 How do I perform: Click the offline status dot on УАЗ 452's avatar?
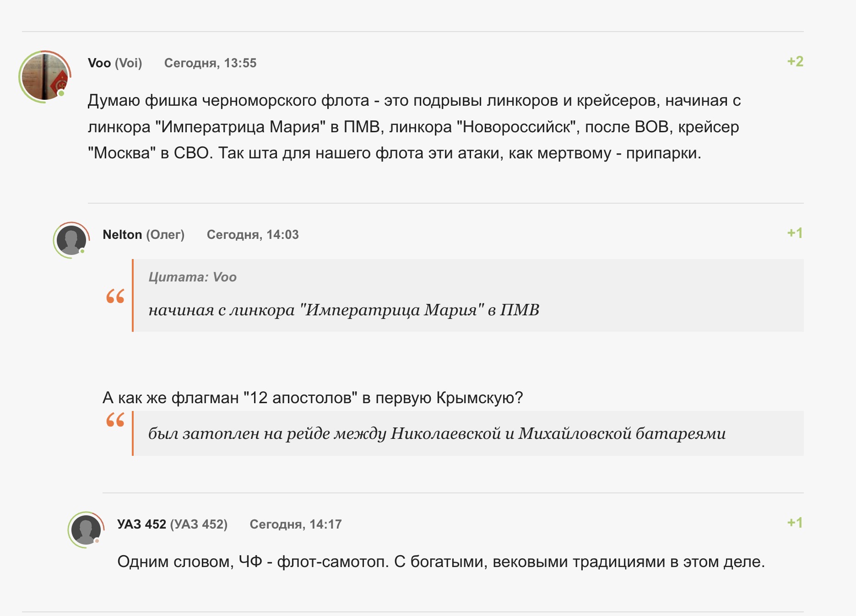(97, 541)
